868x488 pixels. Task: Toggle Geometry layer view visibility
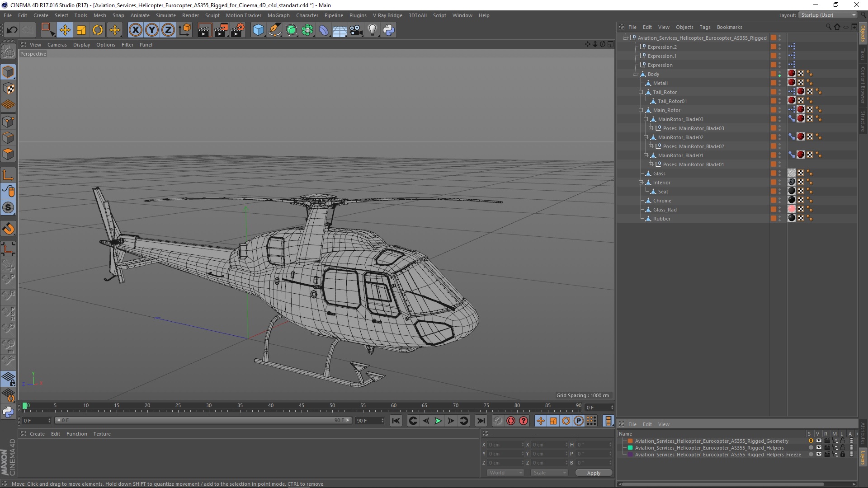(x=819, y=441)
